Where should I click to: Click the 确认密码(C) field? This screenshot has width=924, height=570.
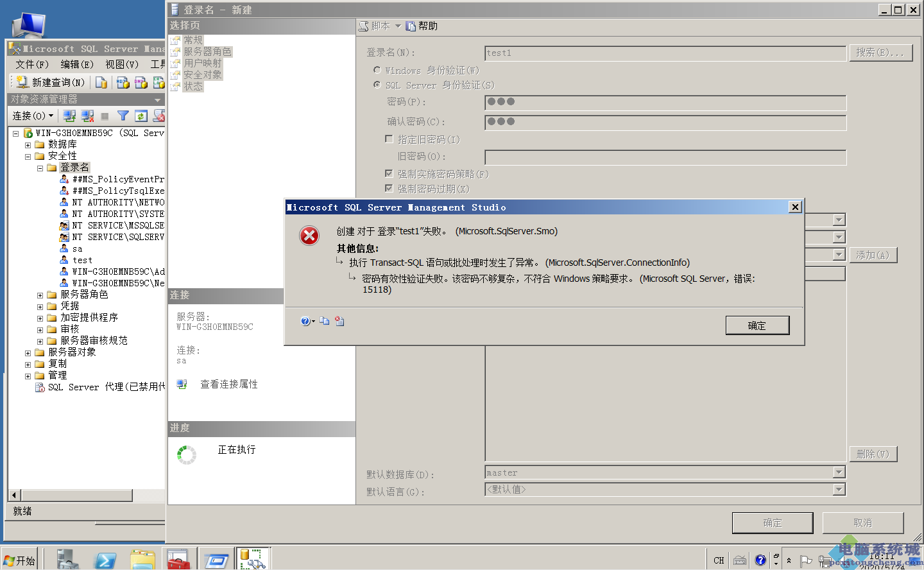(x=665, y=122)
